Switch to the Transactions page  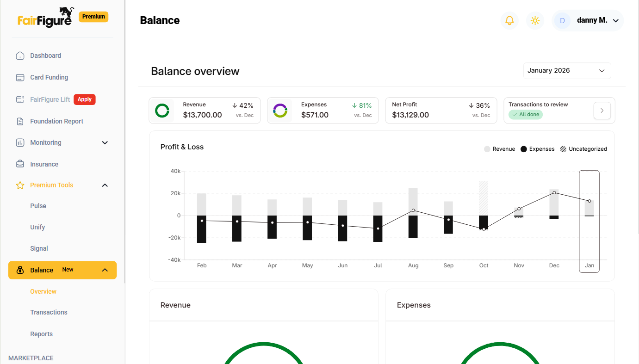(x=49, y=312)
